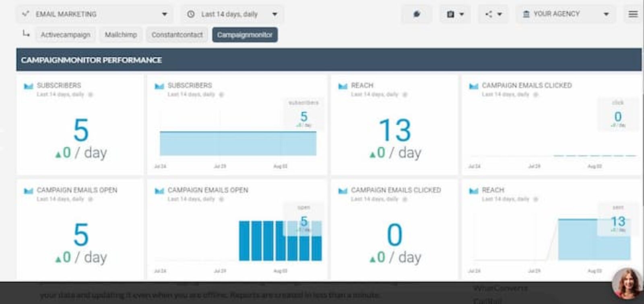Click the info icon on Reach chart widget
Image resolution: width=644 pixels, height=304 pixels.
536,199
